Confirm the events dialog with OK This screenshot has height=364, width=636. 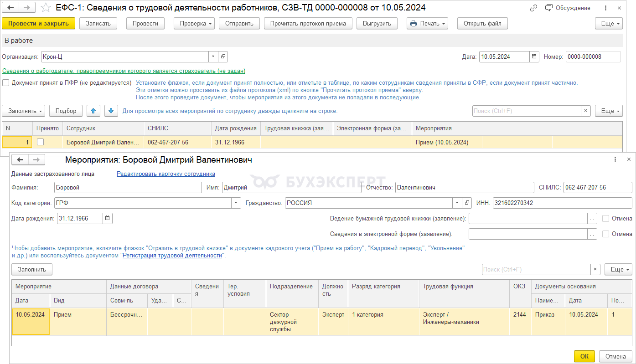(584, 356)
